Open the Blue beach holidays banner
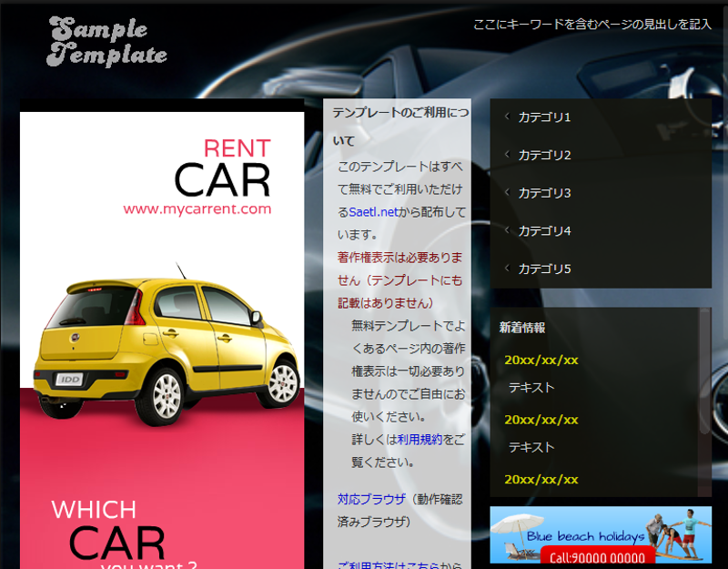Screen dimensions: 728x569 pyautogui.click(x=601, y=535)
